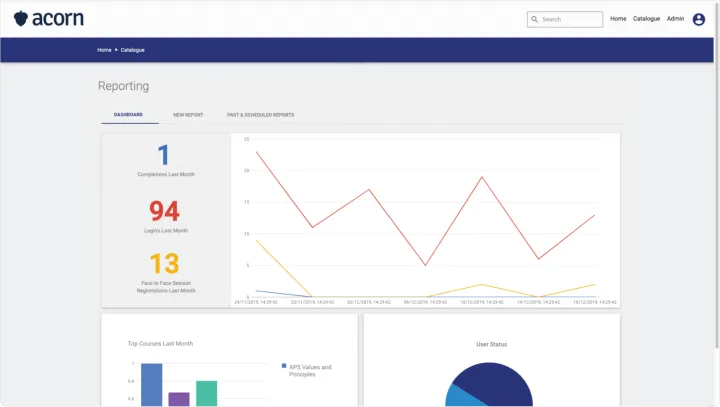The height and width of the screenshot is (407, 720).
Task: Click the Home breadcrumb link
Action: point(104,50)
